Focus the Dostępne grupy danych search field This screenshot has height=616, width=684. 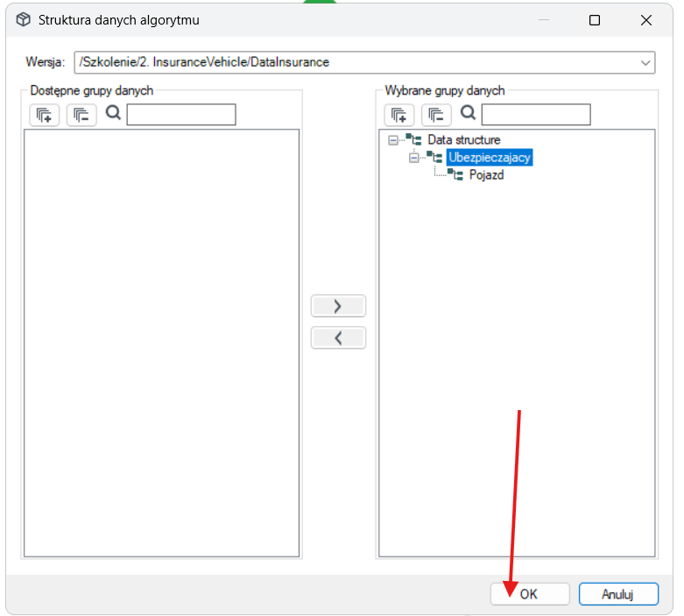click(x=181, y=115)
